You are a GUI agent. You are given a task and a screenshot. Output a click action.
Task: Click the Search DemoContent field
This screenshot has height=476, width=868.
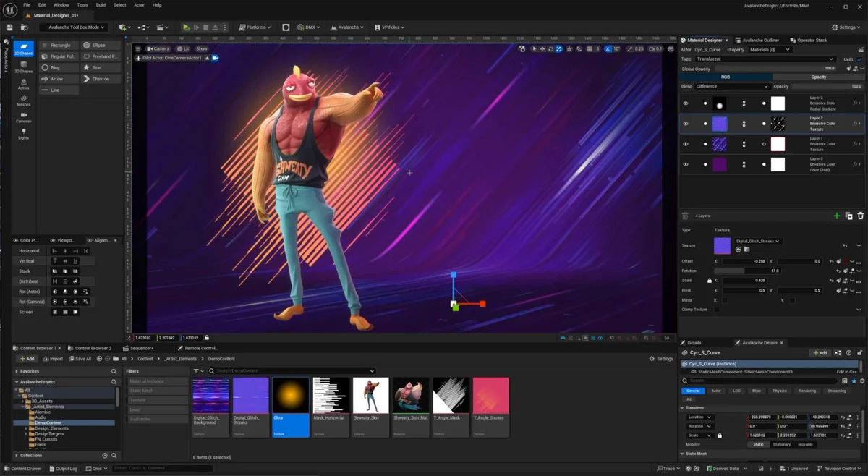coord(292,371)
